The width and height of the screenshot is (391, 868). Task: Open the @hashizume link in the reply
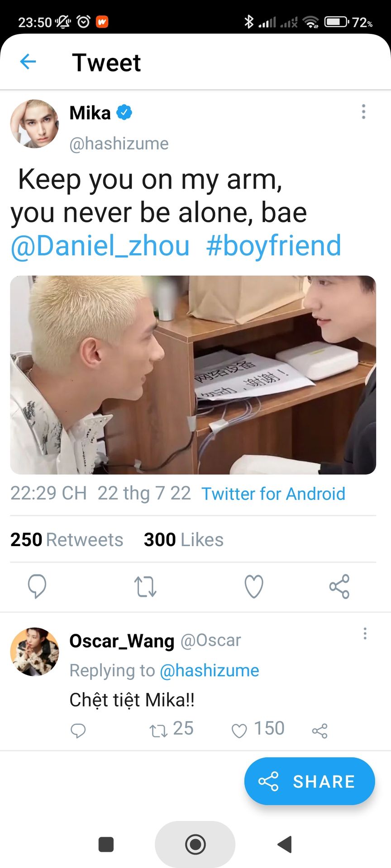coord(210,670)
